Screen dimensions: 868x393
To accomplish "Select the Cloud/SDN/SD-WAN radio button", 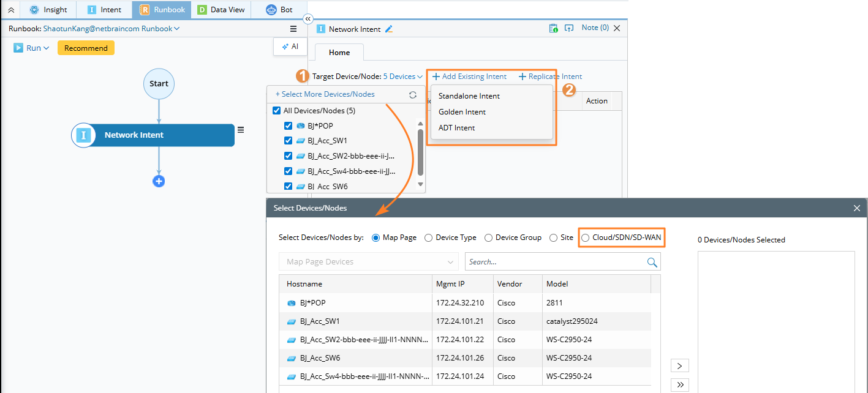I will pos(586,238).
